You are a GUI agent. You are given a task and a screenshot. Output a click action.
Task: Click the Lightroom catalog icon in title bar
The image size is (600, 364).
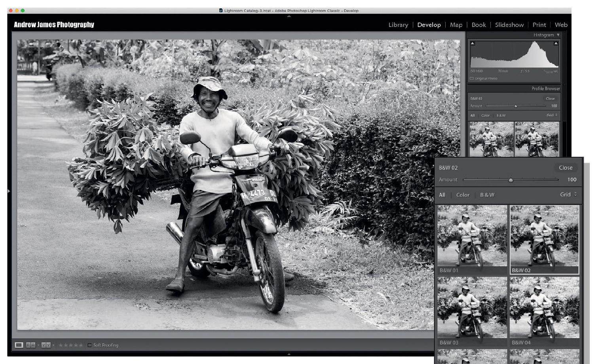(x=221, y=11)
